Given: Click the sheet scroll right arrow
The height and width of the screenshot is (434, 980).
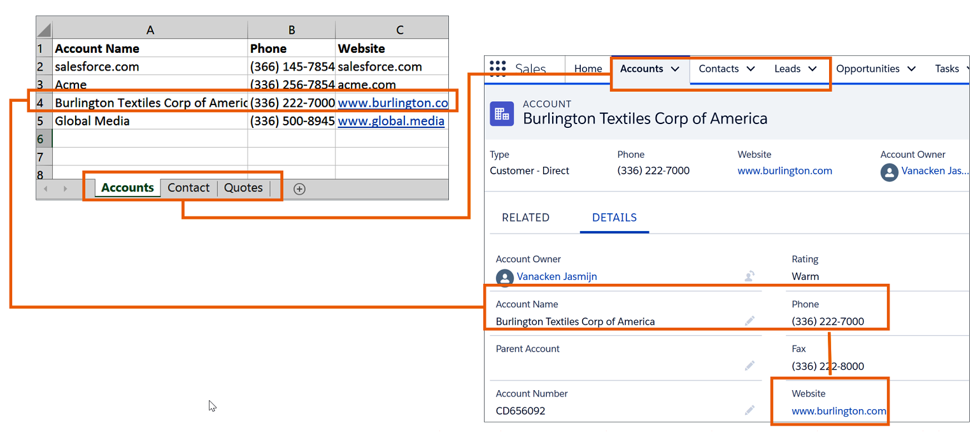Looking at the screenshot, I should click(x=65, y=188).
